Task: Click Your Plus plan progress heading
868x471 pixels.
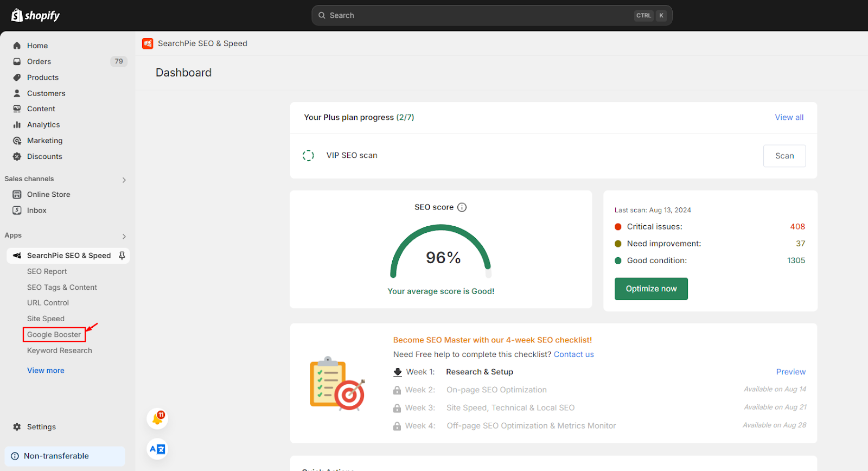Action: (359, 117)
